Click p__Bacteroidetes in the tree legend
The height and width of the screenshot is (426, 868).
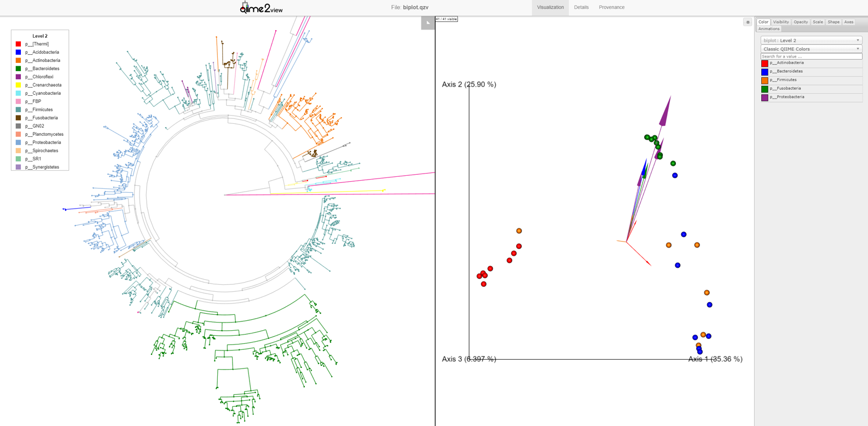point(42,68)
